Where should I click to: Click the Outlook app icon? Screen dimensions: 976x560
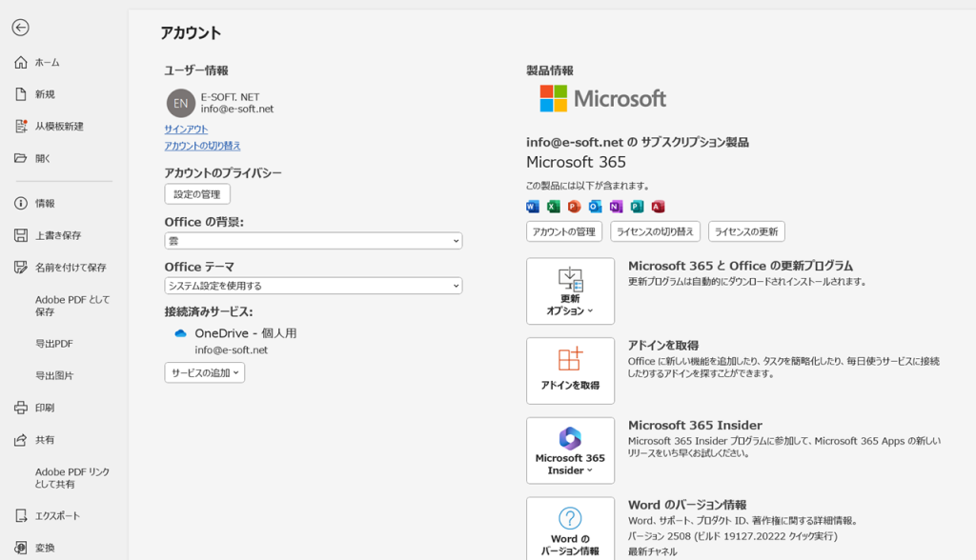pyautogui.click(x=595, y=207)
